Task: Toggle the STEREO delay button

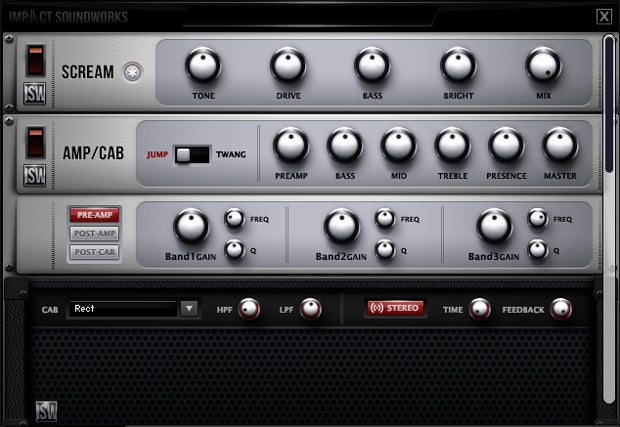Action: [395, 308]
